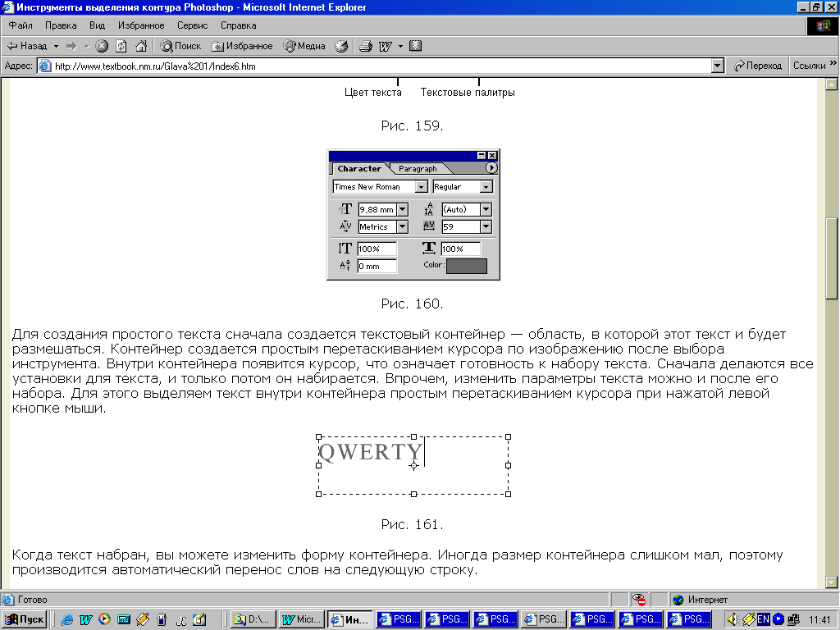Click the vertical scale 100% field

tap(377, 249)
